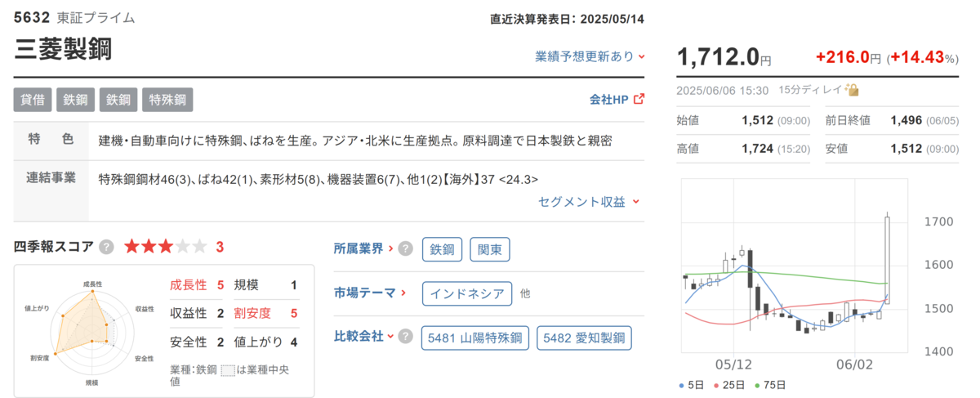The image size is (980, 398).
Task: Click the three-star 四季報スコア rating
Action: [x=166, y=247]
